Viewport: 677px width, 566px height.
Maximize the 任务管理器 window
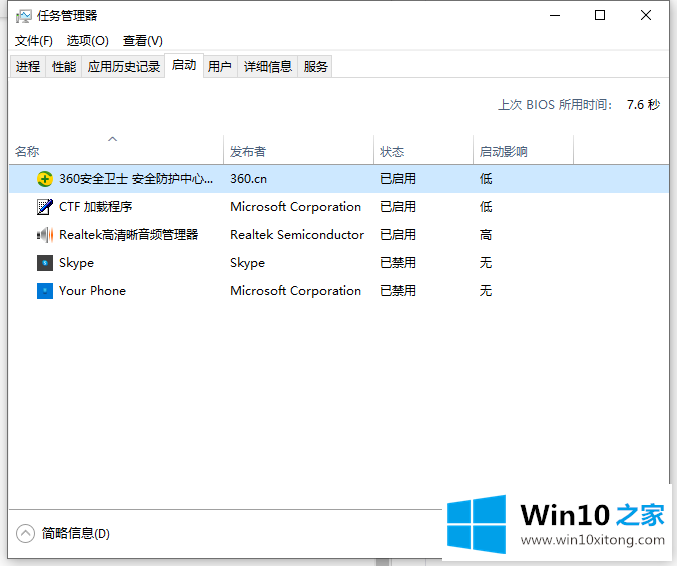tap(600, 16)
